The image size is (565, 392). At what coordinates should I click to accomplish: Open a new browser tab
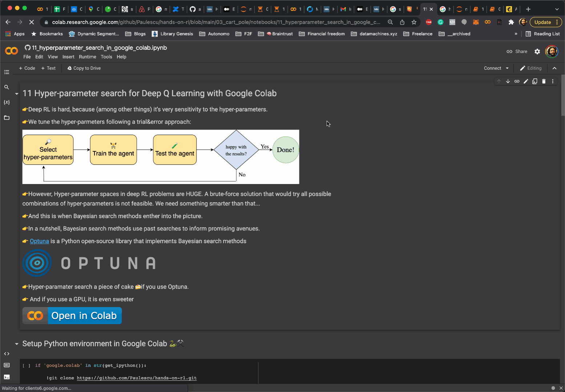[528, 9]
